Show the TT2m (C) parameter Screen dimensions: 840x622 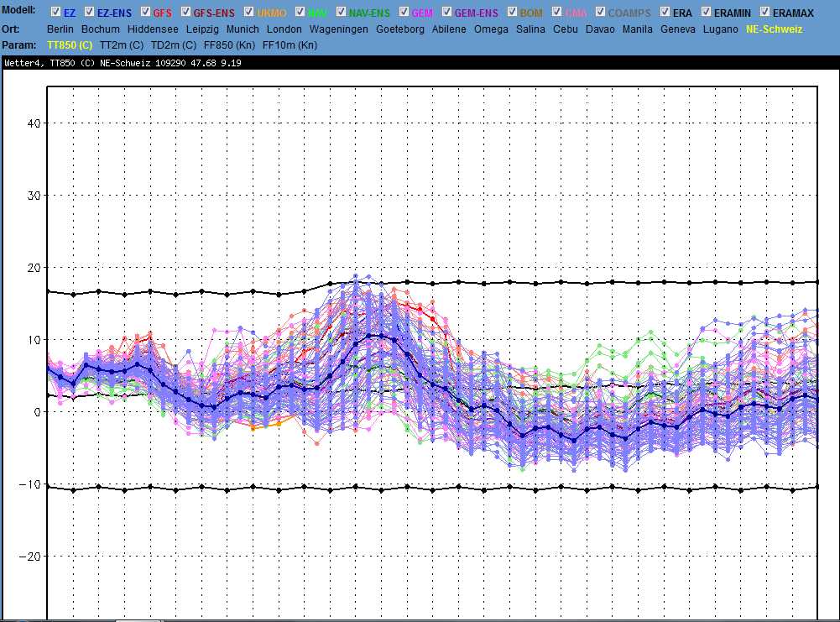[122, 44]
